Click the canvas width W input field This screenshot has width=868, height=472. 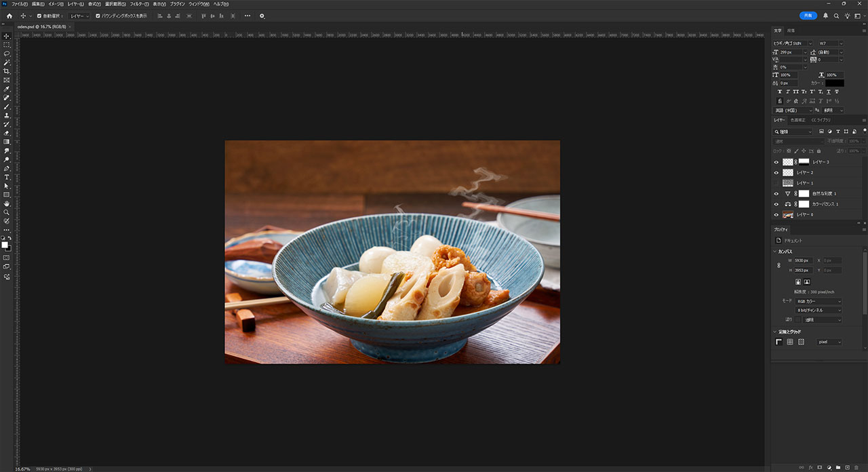804,260
